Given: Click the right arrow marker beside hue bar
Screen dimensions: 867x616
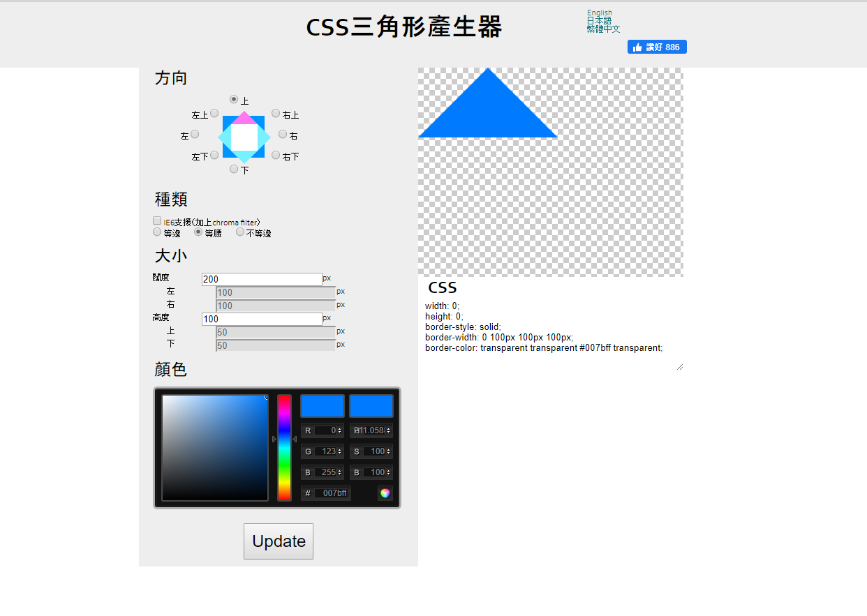Looking at the screenshot, I should click(295, 439).
